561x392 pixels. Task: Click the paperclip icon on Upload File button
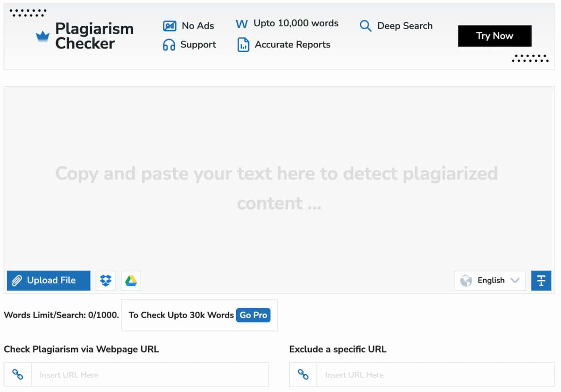[17, 280]
